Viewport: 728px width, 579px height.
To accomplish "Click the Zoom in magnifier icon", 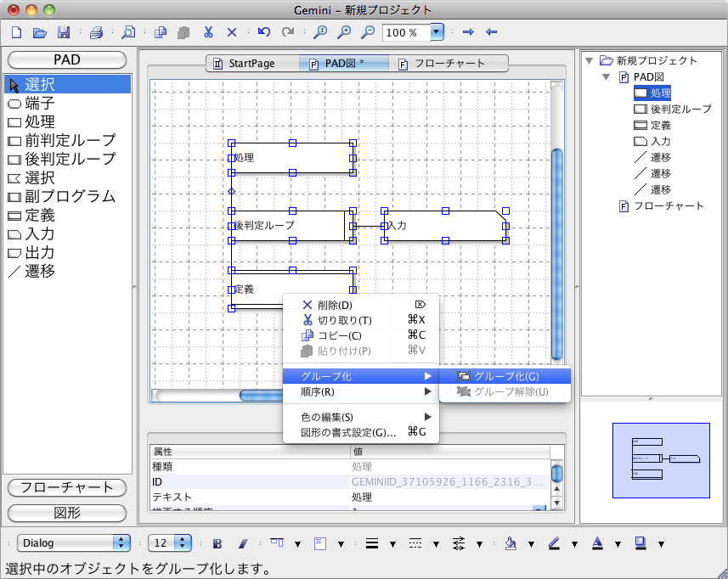I will (343, 32).
